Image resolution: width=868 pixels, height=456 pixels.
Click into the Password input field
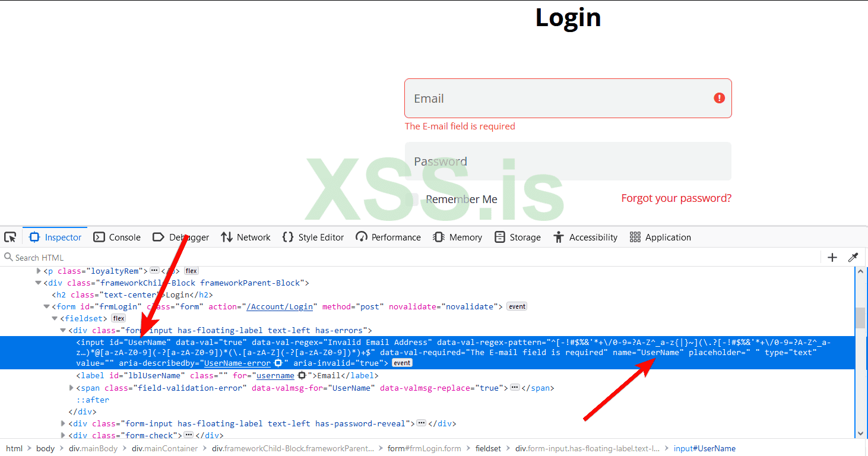[x=568, y=161]
